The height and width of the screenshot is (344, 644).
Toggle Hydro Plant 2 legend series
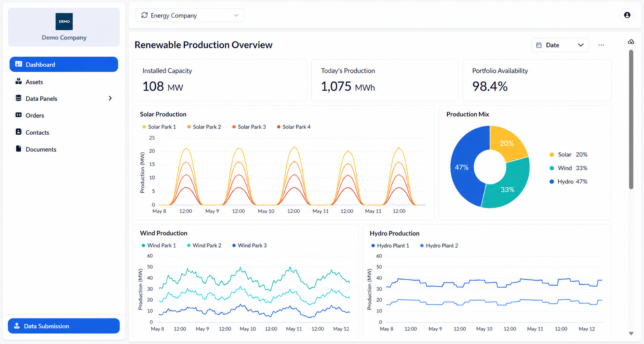tap(439, 246)
